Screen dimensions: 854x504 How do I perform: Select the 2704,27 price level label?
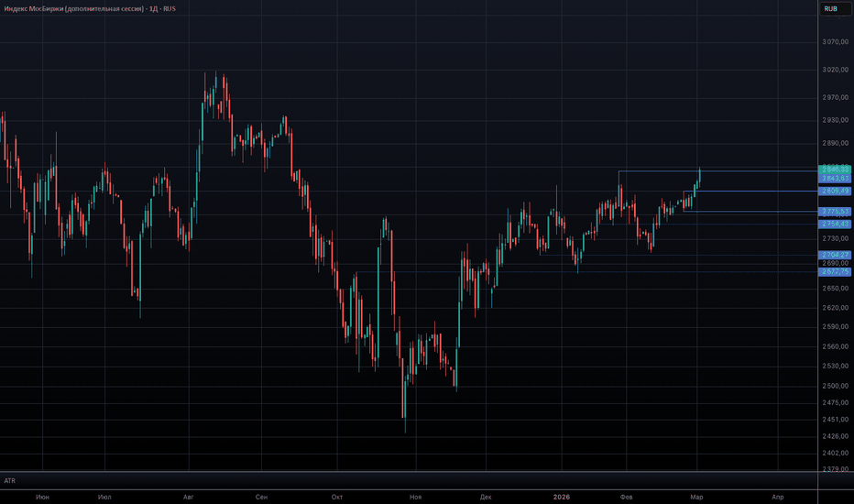[835, 255]
